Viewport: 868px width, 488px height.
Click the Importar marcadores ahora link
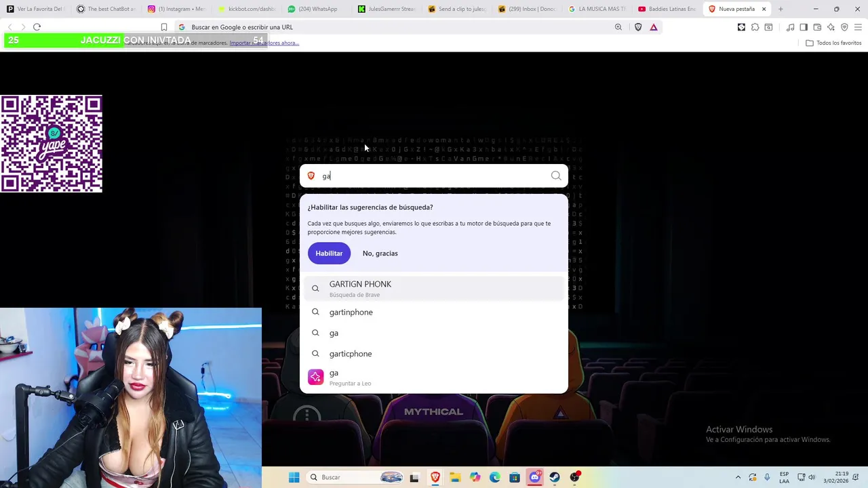(264, 43)
